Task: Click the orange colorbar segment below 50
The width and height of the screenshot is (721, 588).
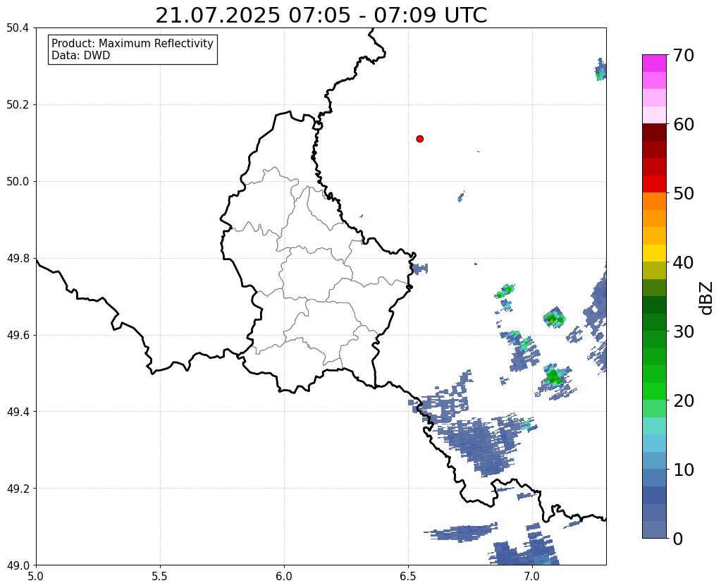Action: [x=654, y=202]
